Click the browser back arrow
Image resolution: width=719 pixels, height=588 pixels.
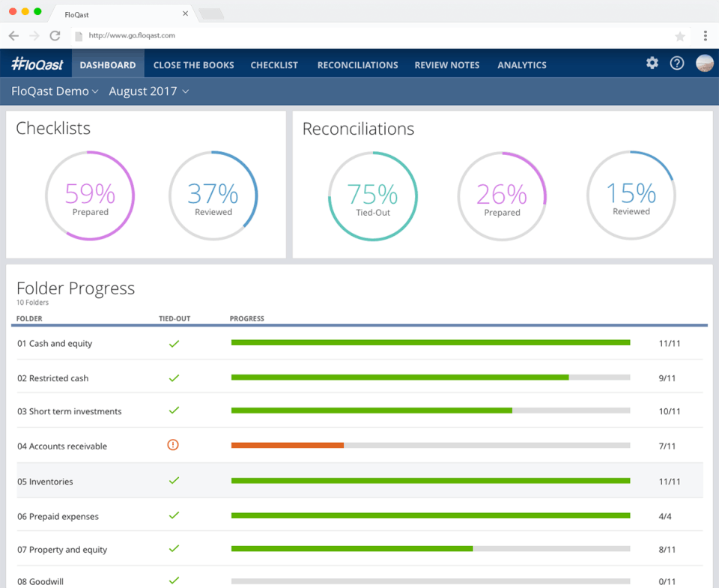tap(13, 35)
